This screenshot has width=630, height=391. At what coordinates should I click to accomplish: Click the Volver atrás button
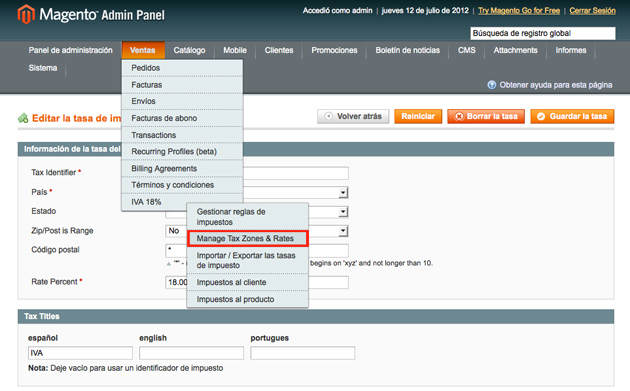353,116
